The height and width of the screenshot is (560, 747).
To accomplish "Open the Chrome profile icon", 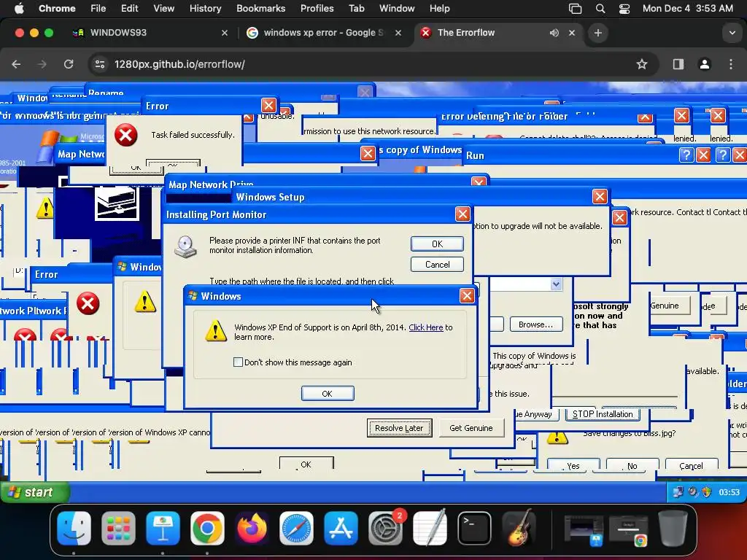I will click(705, 64).
